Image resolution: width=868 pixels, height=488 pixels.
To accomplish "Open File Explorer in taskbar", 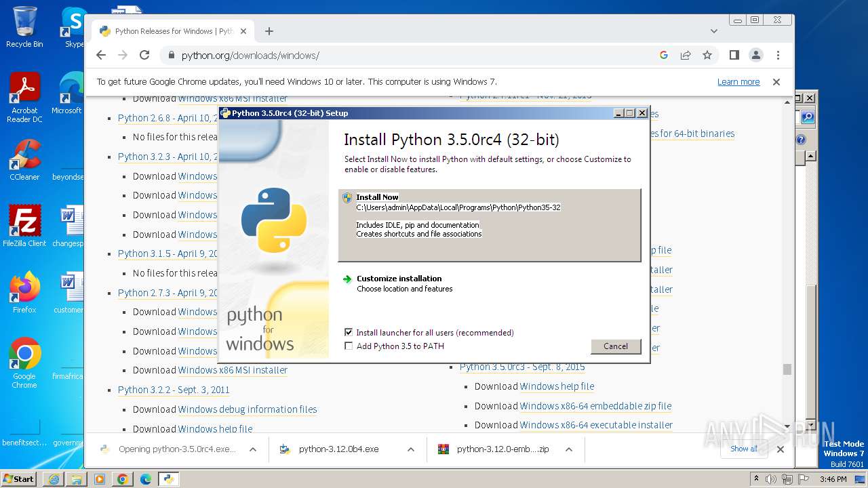I will coord(77,479).
